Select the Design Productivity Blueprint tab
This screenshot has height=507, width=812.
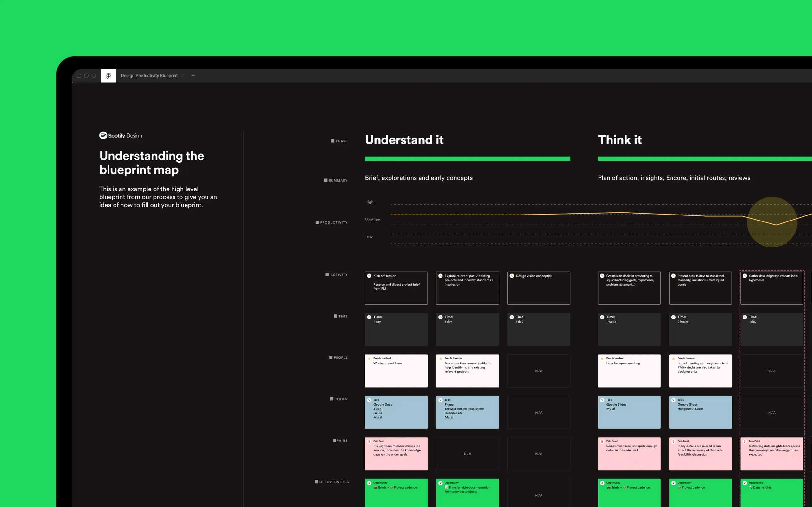149,75
